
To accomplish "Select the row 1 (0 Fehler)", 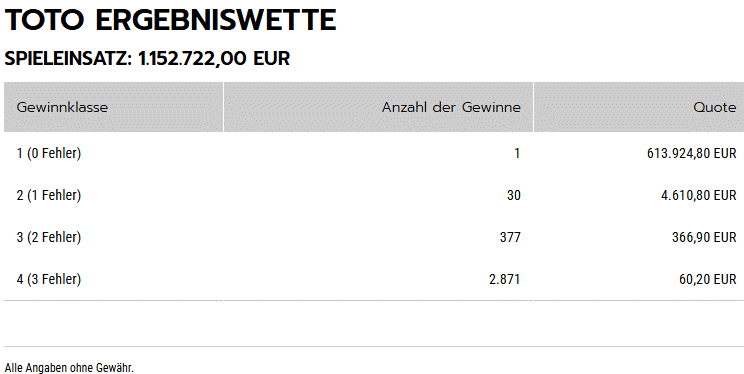I will coord(374,153).
